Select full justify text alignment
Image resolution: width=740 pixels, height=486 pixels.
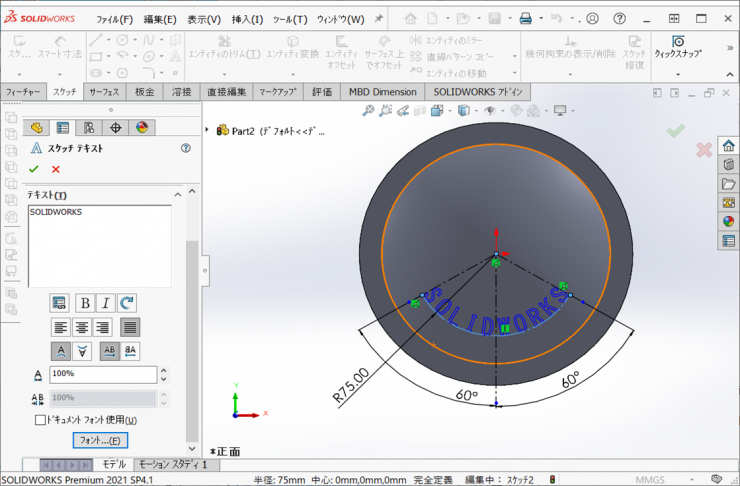coord(130,327)
